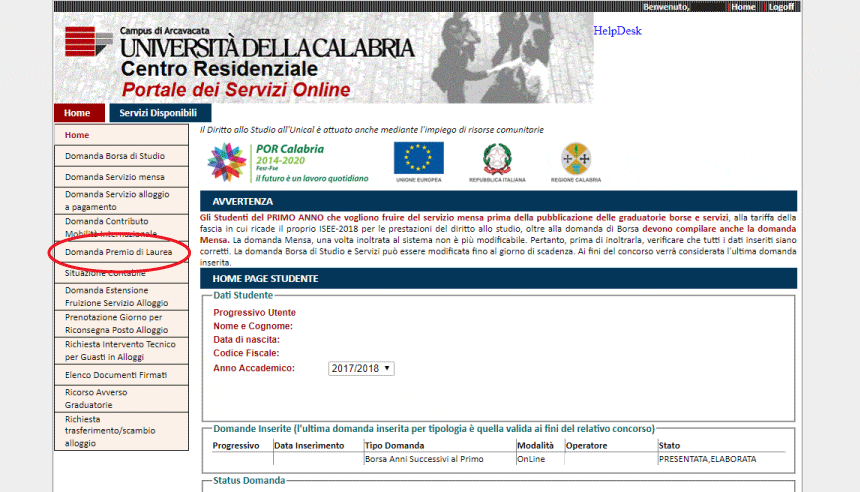
Task: Click the Stato column header
Action: tap(669, 445)
